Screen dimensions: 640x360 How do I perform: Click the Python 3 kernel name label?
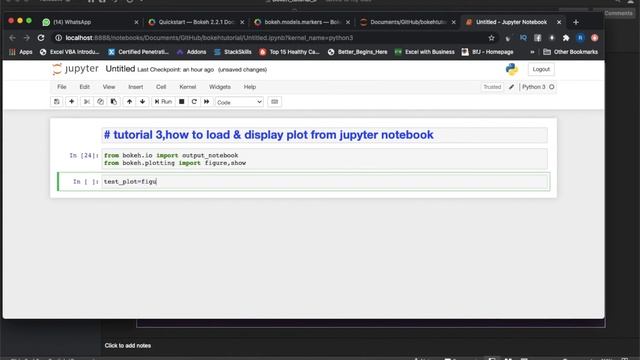pyautogui.click(x=533, y=87)
